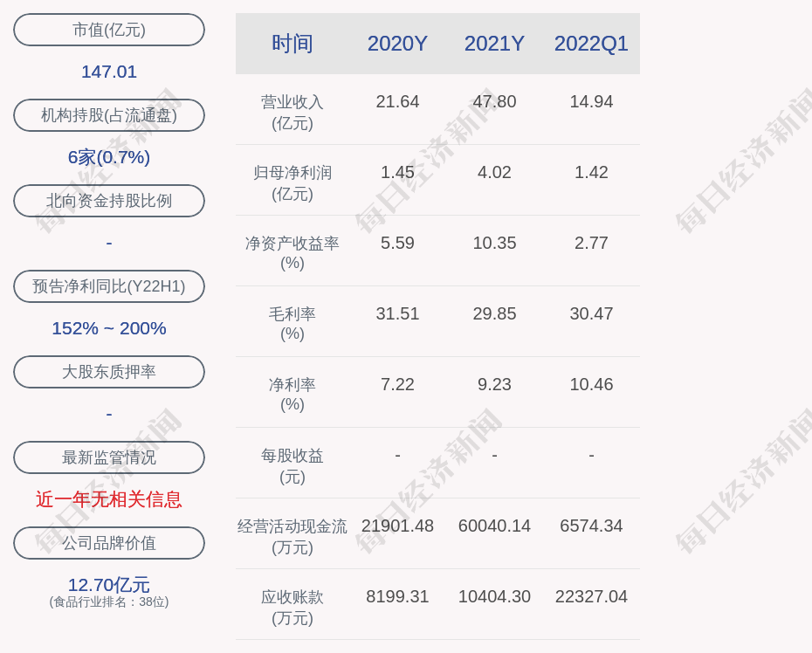Image resolution: width=812 pixels, height=653 pixels.
Task: Click the 2020Y column header
Action: pyautogui.click(x=397, y=44)
